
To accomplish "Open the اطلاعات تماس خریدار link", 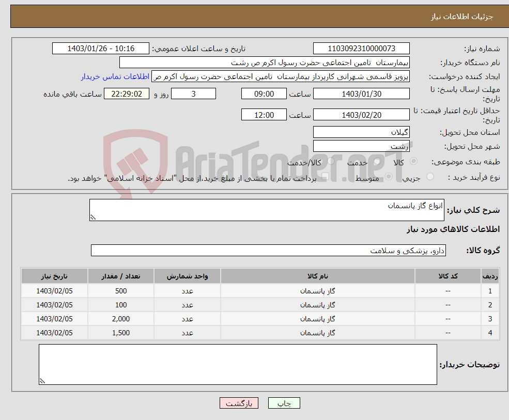I will pos(115,76).
